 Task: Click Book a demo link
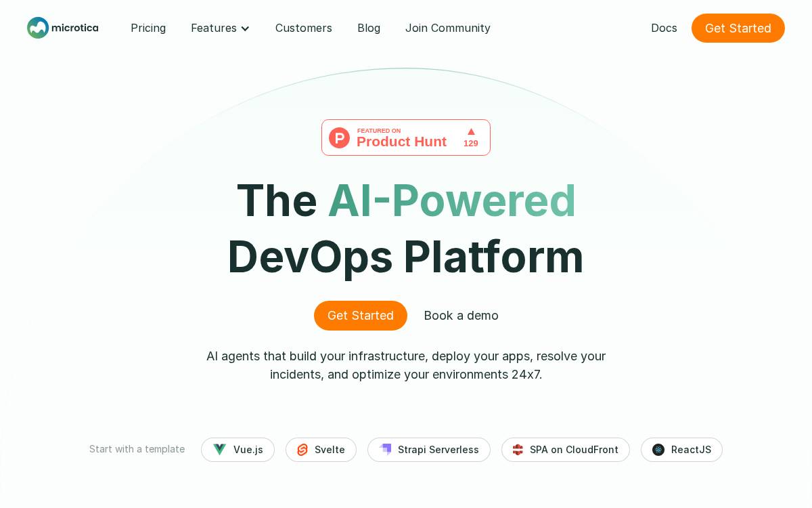point(461,316)
